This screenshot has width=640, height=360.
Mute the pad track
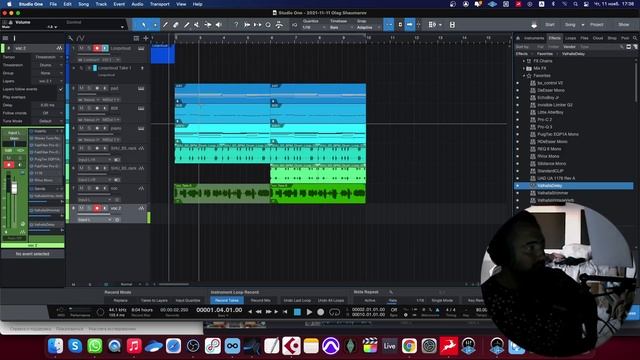[81, 88]
